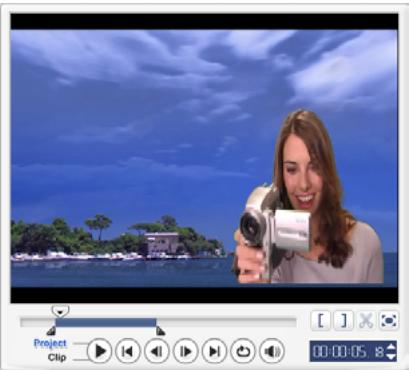
Task: Increase timecode with the up arrow
Action: pos(390,347)
